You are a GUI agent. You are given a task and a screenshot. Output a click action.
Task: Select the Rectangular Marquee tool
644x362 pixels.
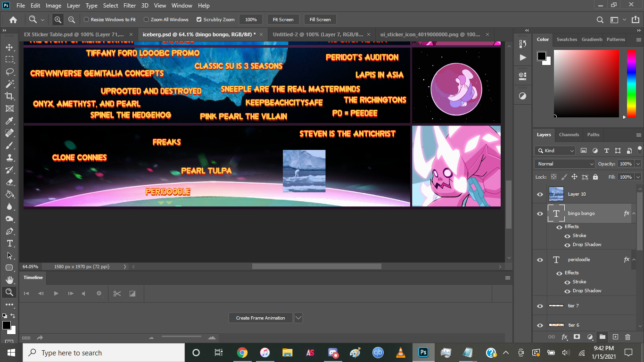(9, 59)
